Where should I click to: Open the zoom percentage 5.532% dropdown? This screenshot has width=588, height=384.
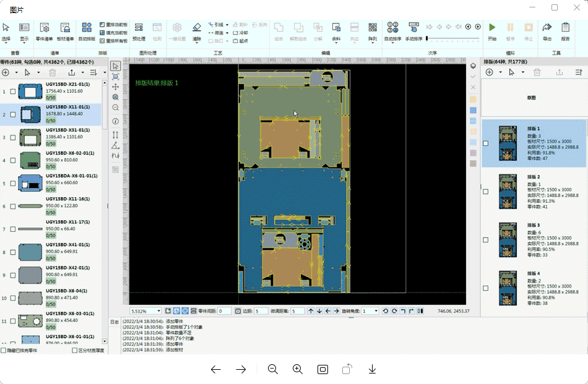pos(159,311)
